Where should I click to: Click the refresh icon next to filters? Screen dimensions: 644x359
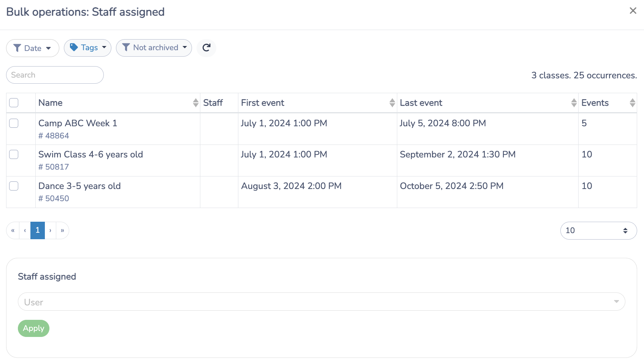pos(206,48)
